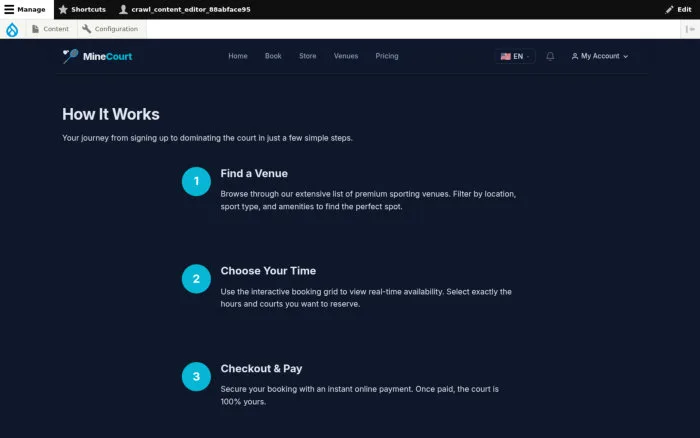Click the Edit pencil button

pos(678,9)
